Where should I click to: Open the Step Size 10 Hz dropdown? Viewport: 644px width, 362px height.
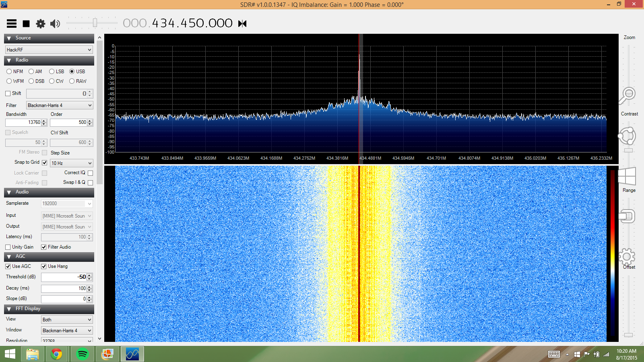(71, 163)
